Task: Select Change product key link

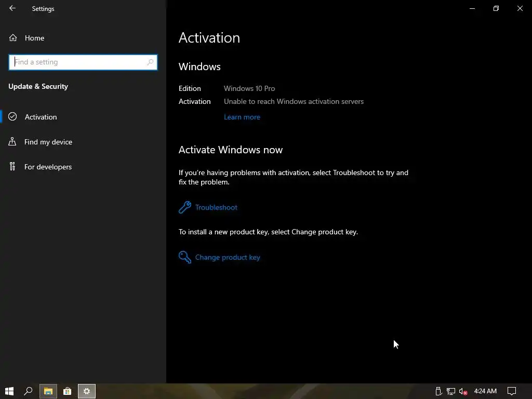Action: pyautogui.click(x=228, y=258)
